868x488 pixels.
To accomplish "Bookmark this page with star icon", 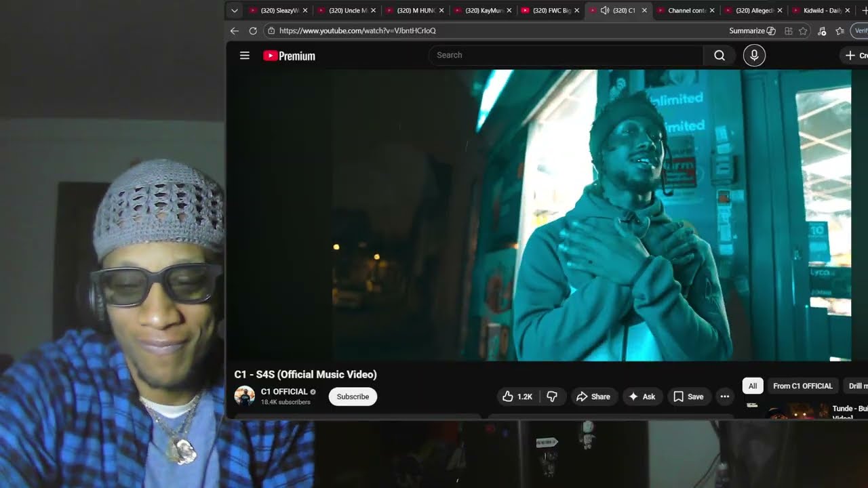I will 803,30.
